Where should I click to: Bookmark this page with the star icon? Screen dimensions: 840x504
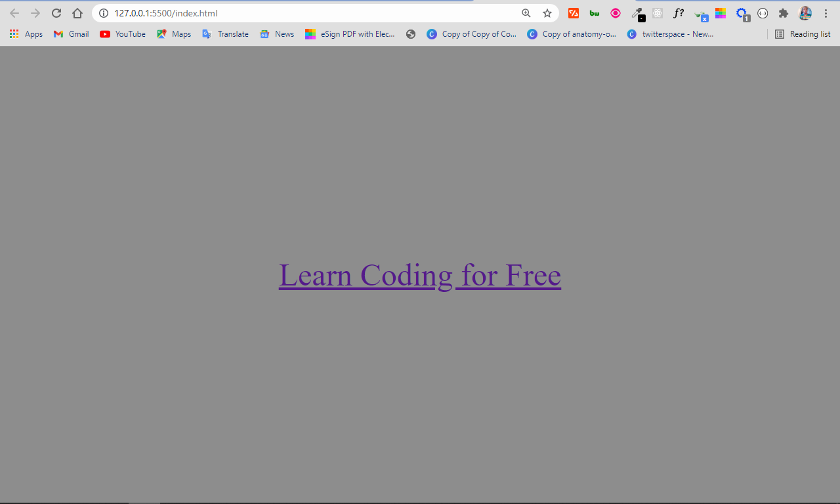point(547,13)
